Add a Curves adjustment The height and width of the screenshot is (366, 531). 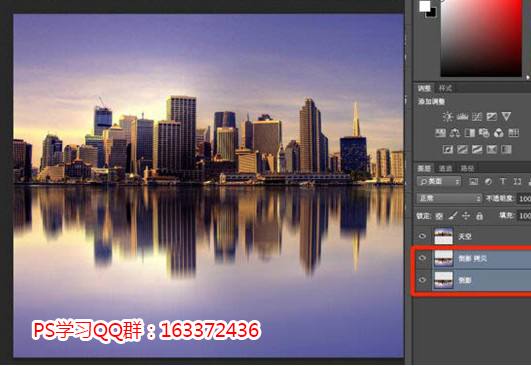[477, 117]
